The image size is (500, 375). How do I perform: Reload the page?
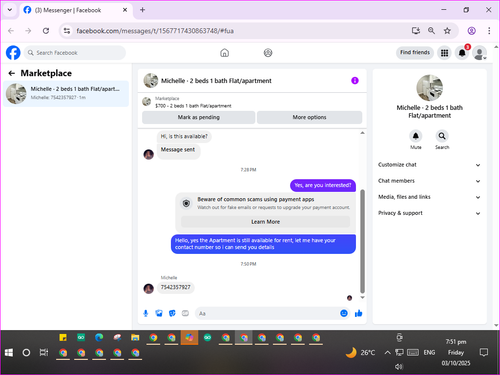tap(46, 31)
